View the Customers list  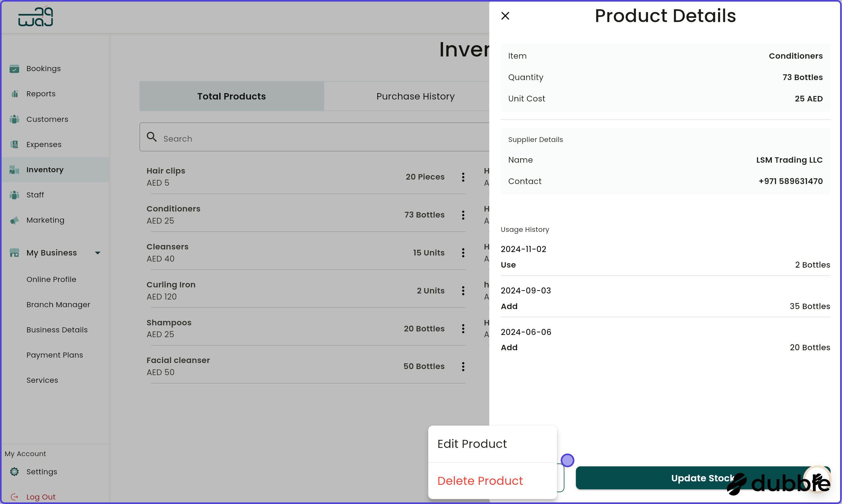(x=47, y=119)
